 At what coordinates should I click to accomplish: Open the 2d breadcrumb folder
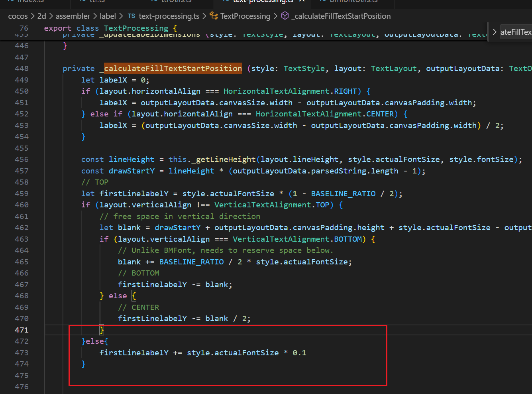[42, 16]
